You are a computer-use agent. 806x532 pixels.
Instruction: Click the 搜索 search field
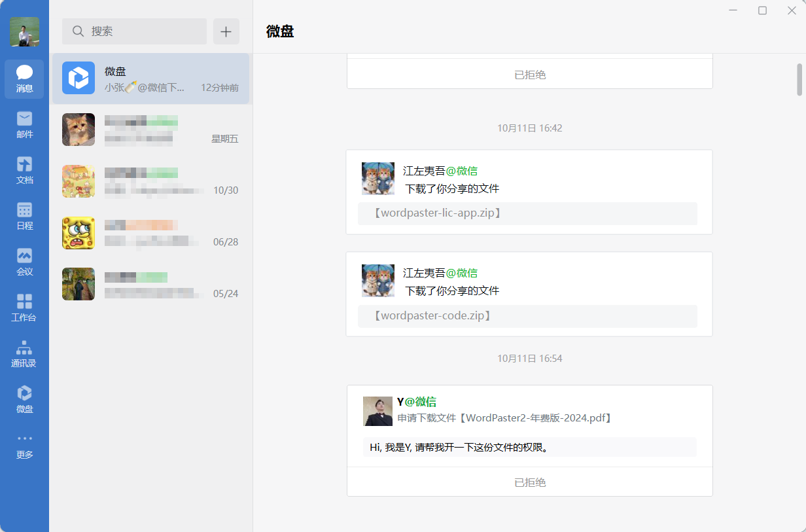134,31
